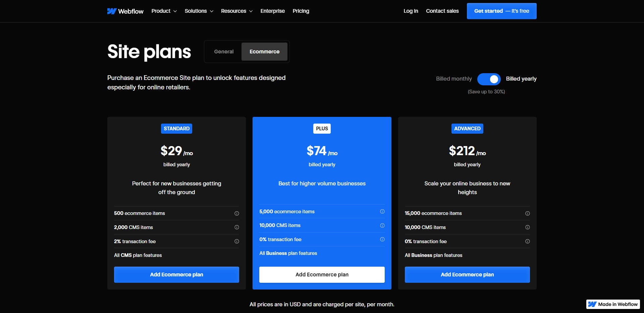Click the Site plans heading
The image size is (644, 313).
tap(149, 52)
